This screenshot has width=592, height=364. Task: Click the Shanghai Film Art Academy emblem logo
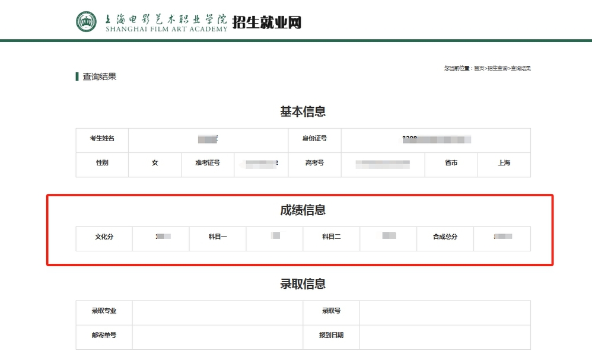(86, 22)
